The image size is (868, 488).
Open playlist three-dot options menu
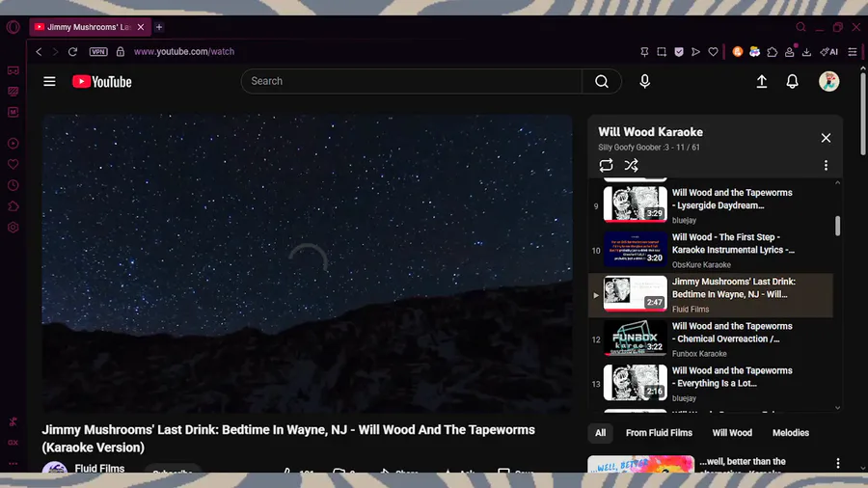(826, 165)
